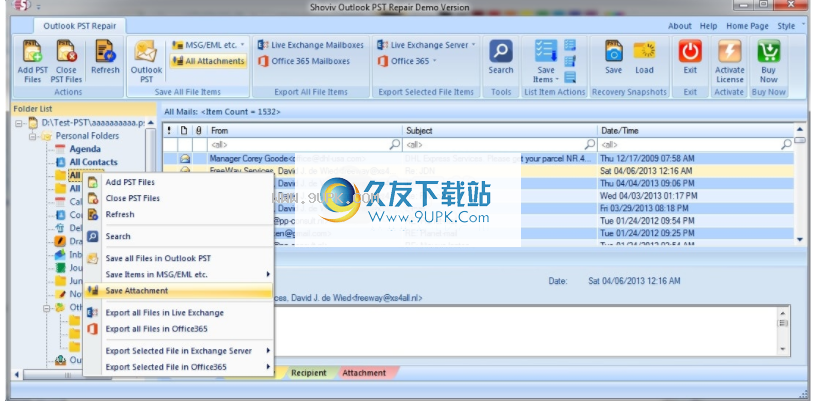Screen dimensions: 816x401
Task: Collapse the D:\Test-PST root tree node
Action: (19, 123)
